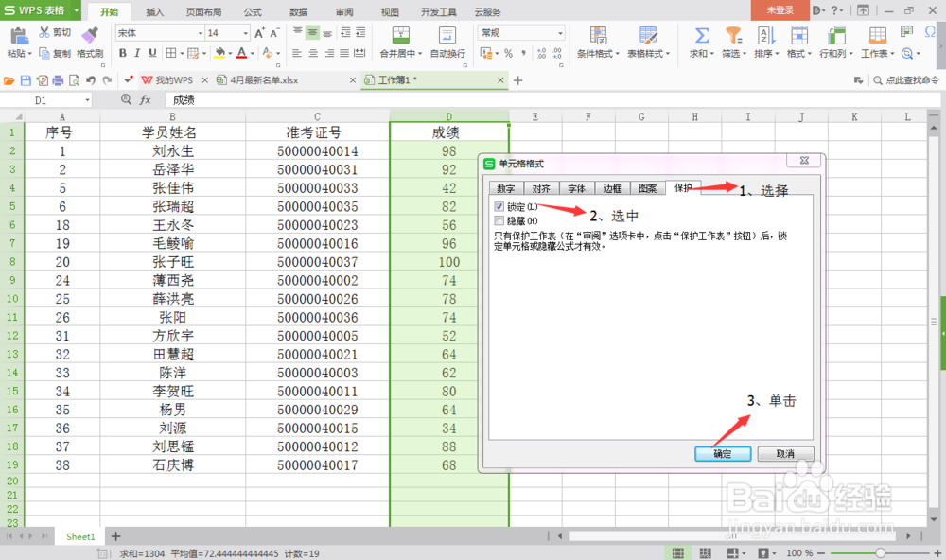Click the formula bar input showing 成绩

point(552,100)
